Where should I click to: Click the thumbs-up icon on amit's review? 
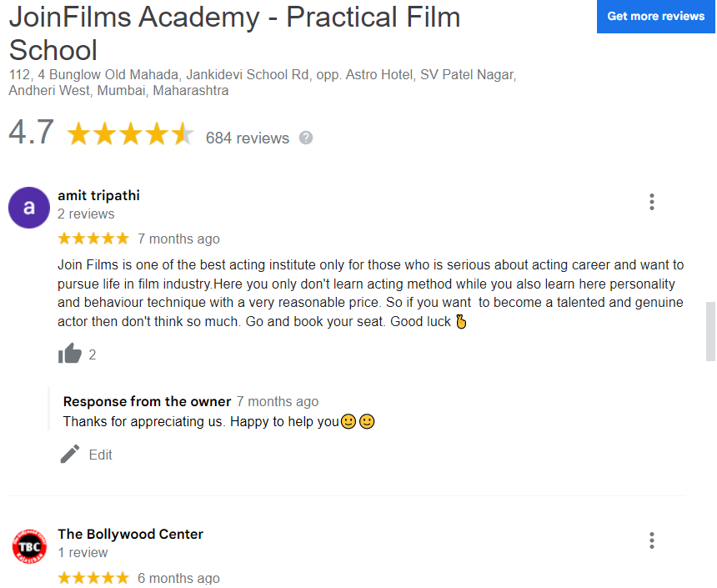[70, 354]
